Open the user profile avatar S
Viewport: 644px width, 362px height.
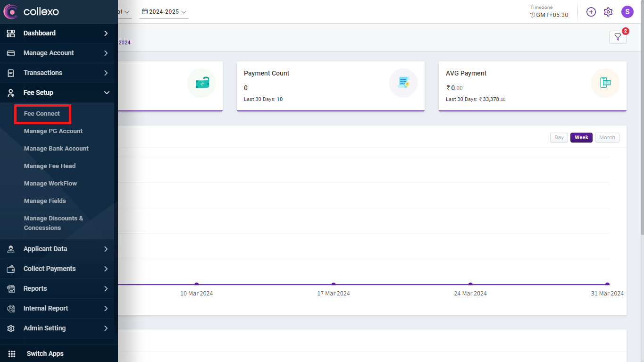627,12
